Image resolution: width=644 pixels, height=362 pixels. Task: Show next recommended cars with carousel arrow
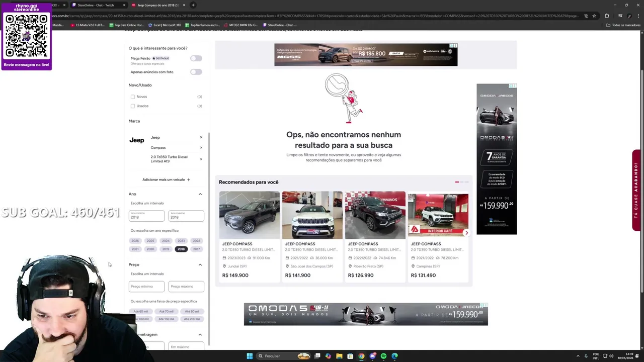[x=466, y=233]
